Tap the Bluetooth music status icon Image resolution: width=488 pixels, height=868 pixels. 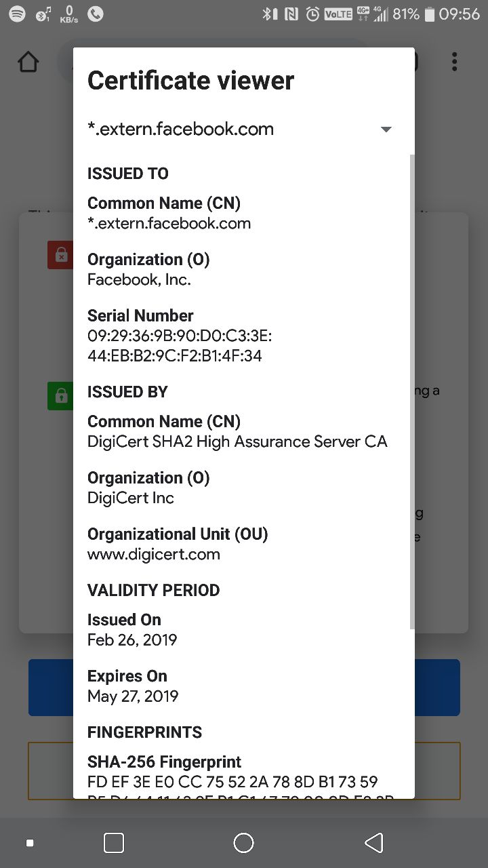tap(43, 14)
